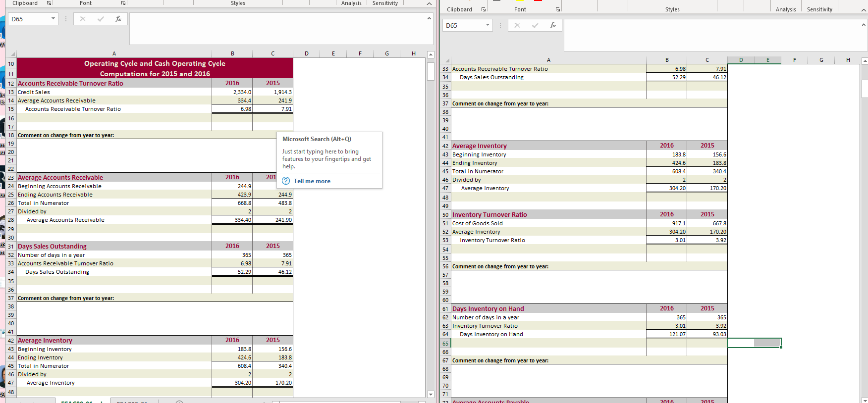868x403 pixels.
Task: Select column B header in left window
Action: (x=232, y=53)
